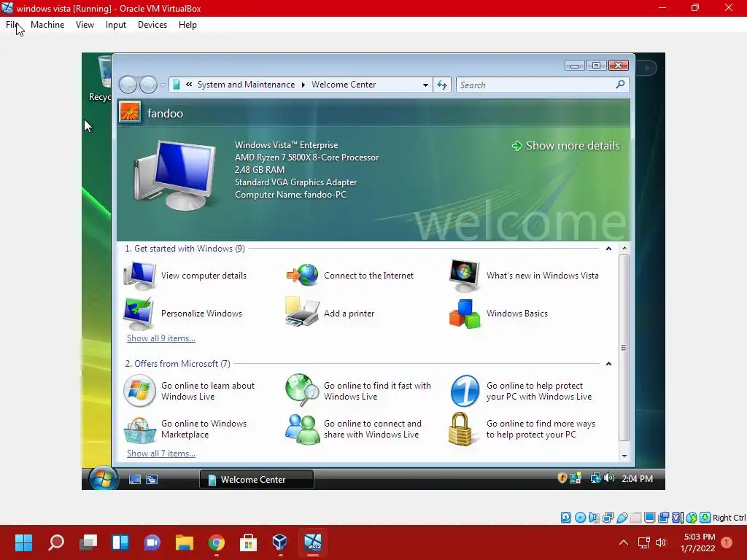
Task: Click the VirtualBox audio status icon
Action: [594, 518]
